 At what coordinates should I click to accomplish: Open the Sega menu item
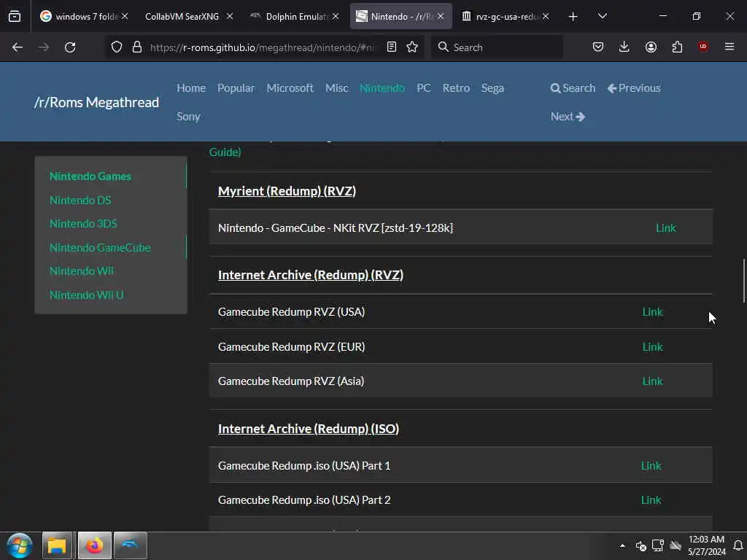[492, 88]
